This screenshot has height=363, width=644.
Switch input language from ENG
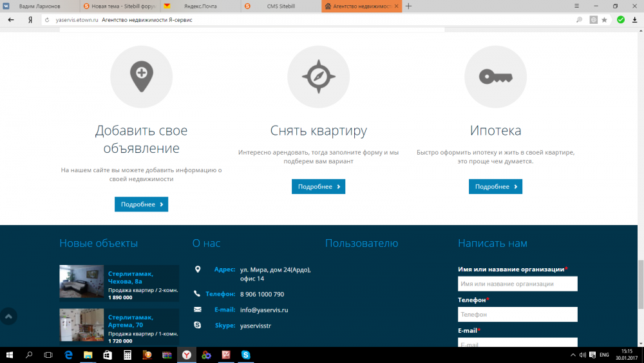[x=604, y=355]
